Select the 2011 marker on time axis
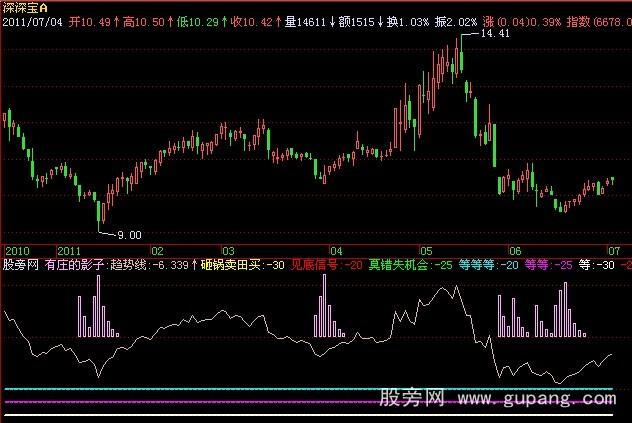This screenshot has height=423, width=632. (x=69, y=251)
